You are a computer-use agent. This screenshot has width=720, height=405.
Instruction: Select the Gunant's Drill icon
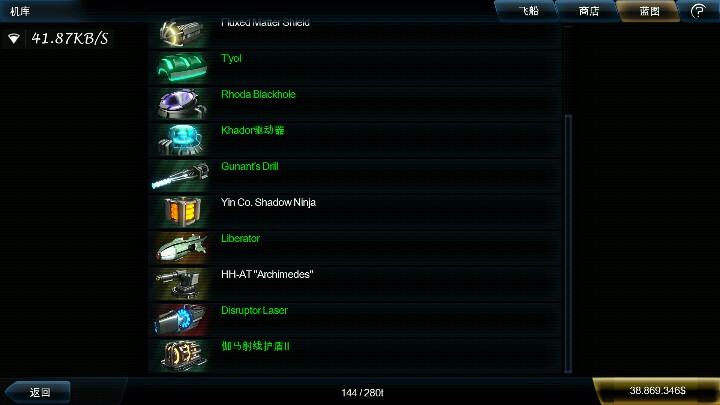point(182,176)
